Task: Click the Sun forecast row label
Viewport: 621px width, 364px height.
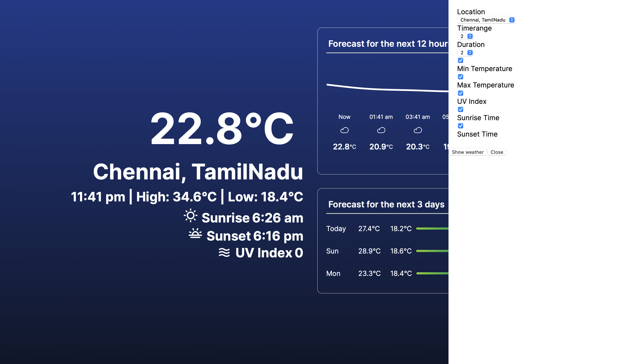Action: 332,251
